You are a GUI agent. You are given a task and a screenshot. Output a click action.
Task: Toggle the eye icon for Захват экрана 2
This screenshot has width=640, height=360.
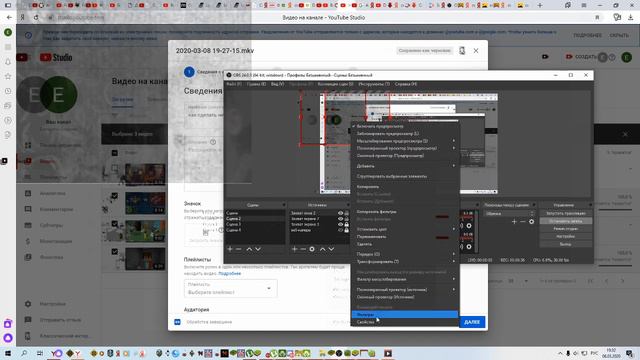click(340, 219)
